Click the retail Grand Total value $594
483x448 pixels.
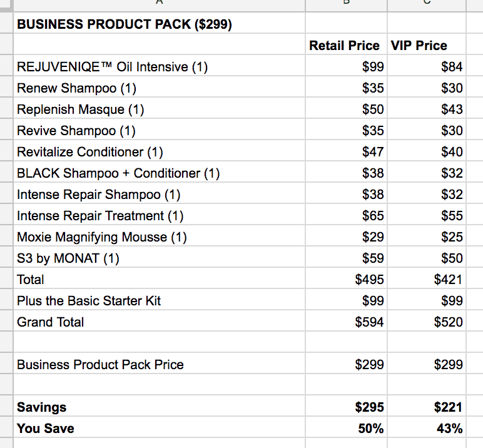point(370,322)
